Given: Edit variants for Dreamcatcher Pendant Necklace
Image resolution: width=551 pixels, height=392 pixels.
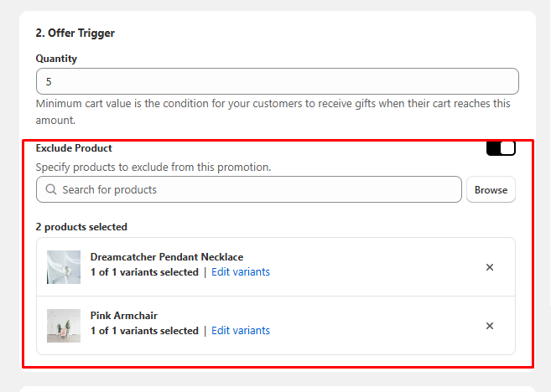Looking at the screenshot, I should pos(241,272).
